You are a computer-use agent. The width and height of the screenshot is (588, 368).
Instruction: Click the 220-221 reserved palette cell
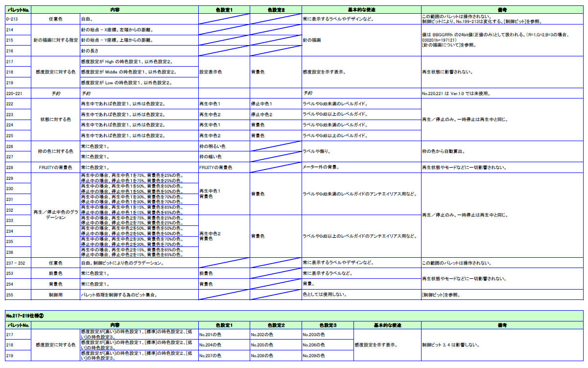click(18, 93)
